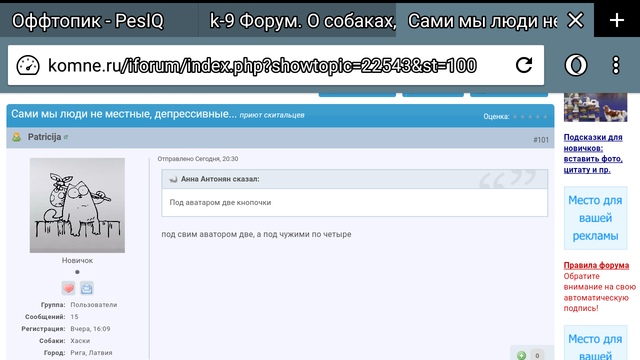Click quote author Анна Антонян сказал
Viewport: 640px width, 360px height.
tap(220, 179)
